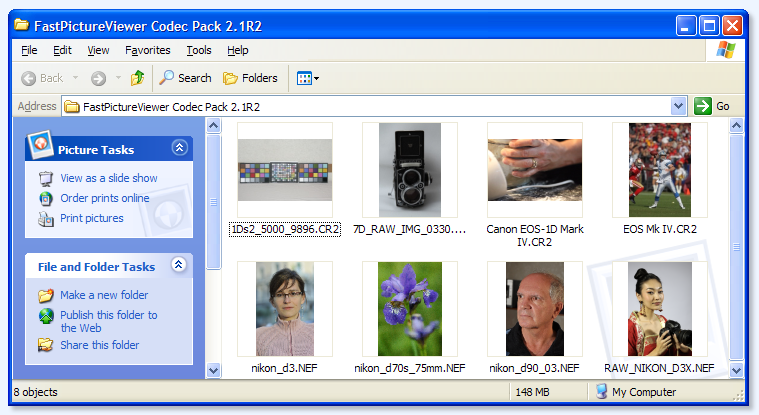Click the file list scroll up arrow

pos(736,126)
